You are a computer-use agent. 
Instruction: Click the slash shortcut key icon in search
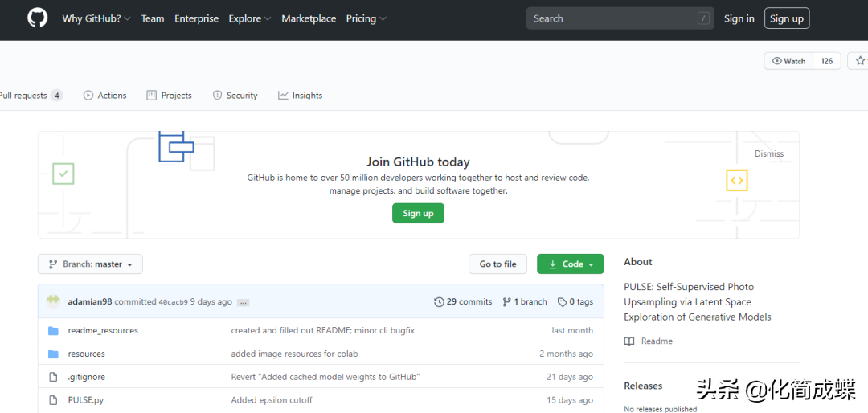point(703,18)
